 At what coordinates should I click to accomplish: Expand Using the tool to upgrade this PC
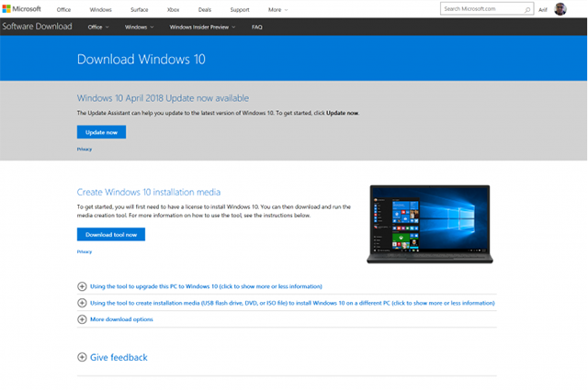point(206,286)
